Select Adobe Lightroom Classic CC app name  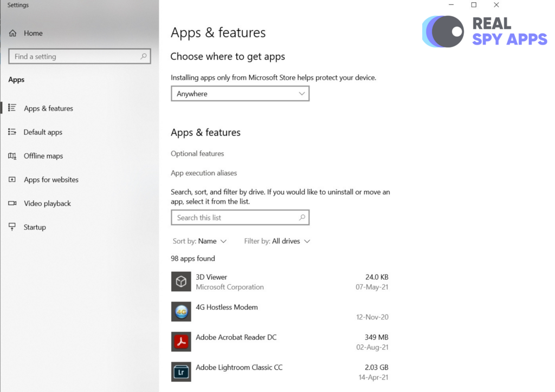239,367
